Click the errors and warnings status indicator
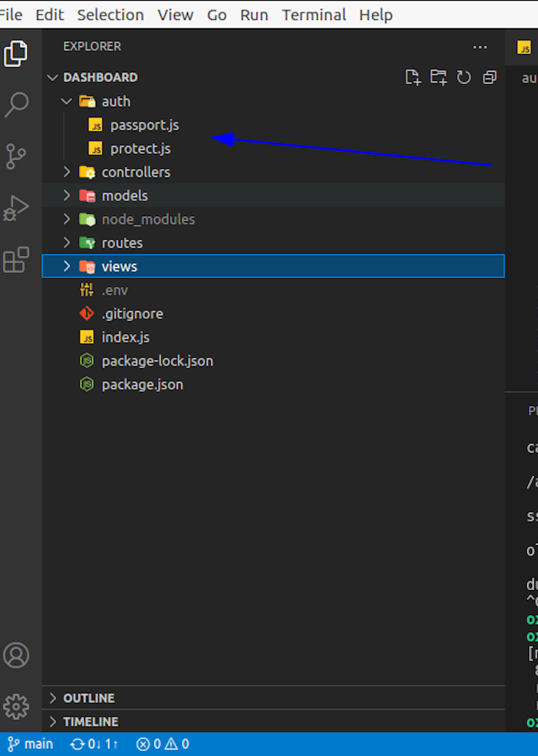The image size is (538, 756). coord(162,743)
